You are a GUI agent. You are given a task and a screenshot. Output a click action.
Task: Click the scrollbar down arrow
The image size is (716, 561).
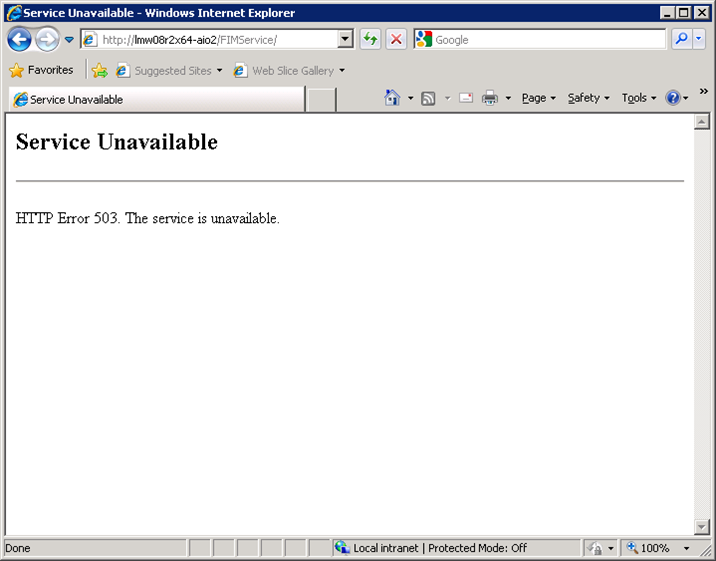point(701,526)
